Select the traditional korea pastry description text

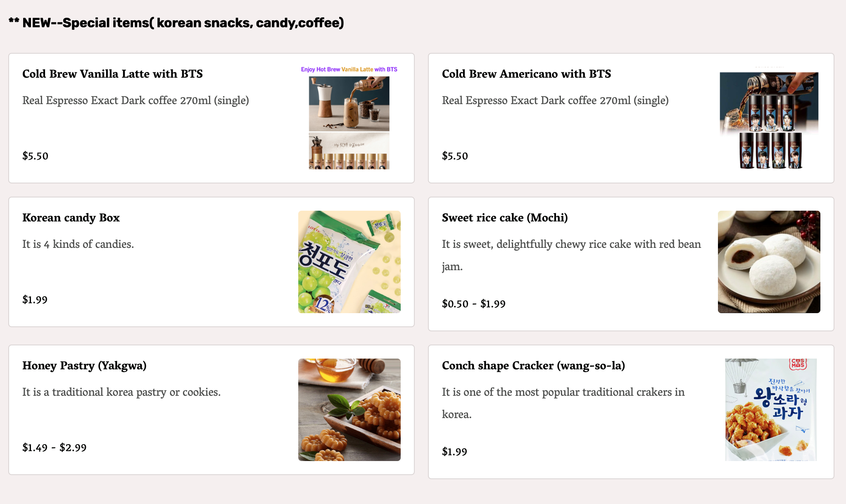[121, 392]
